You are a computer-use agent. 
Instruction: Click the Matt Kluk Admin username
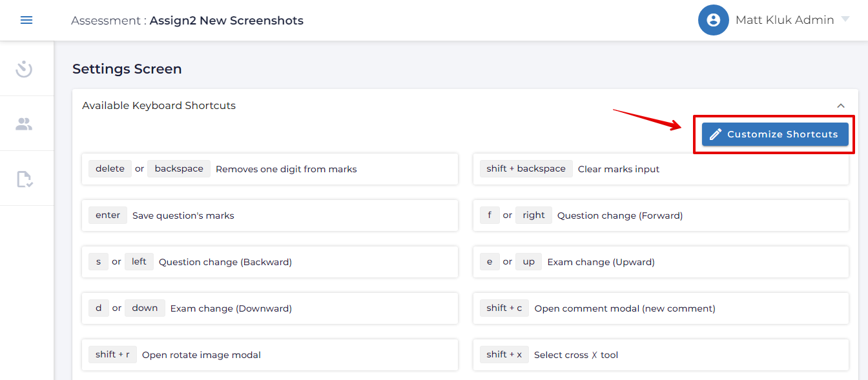pos(784,20)
